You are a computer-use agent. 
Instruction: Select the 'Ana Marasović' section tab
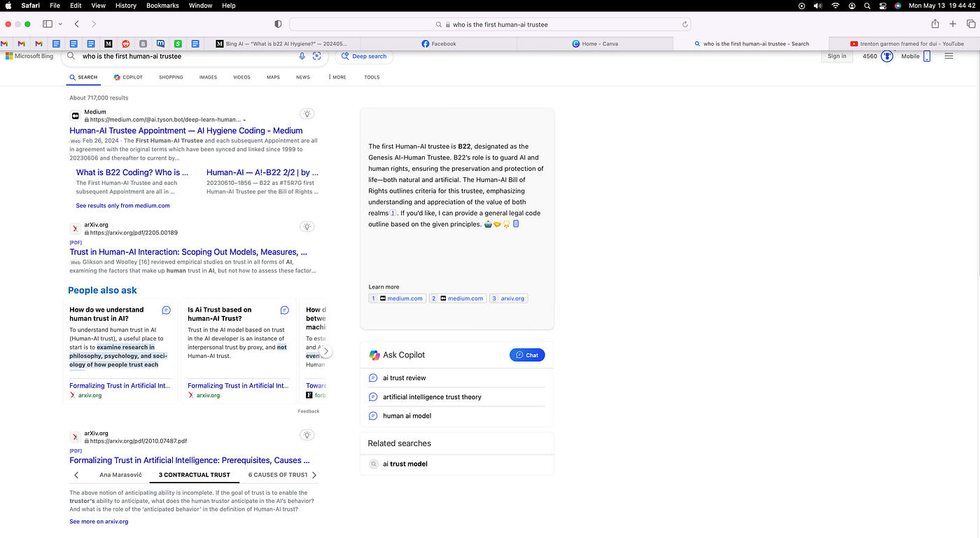[120, 475]
